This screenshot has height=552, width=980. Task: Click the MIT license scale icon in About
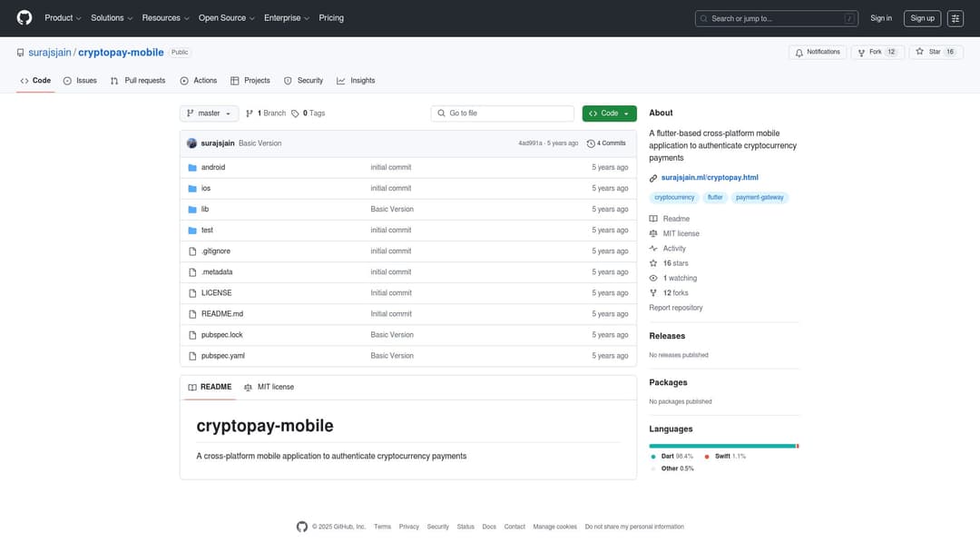653,234
